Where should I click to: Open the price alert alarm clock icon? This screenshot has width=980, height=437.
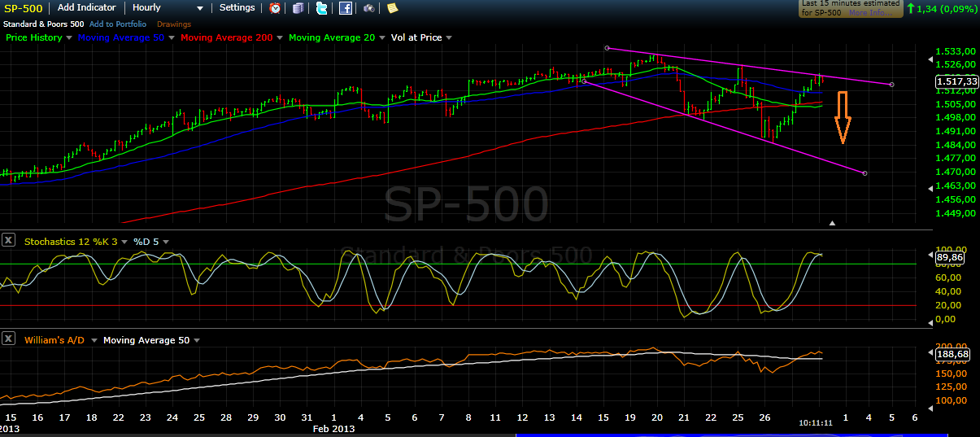point(276,8)
